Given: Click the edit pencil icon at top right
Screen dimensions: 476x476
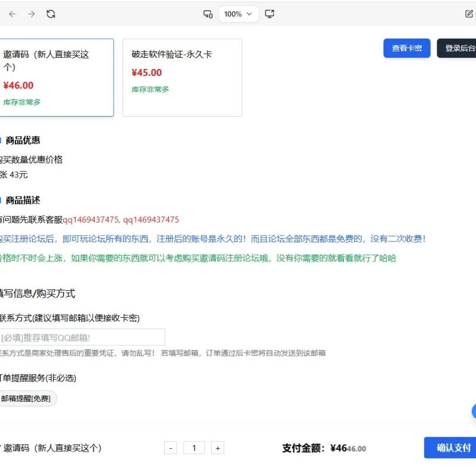Looking at the screenshot, I should (x=469, y=14).
